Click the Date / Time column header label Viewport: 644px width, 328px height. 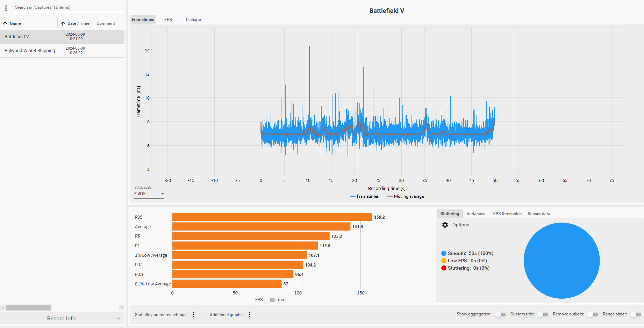click(78, 23)
